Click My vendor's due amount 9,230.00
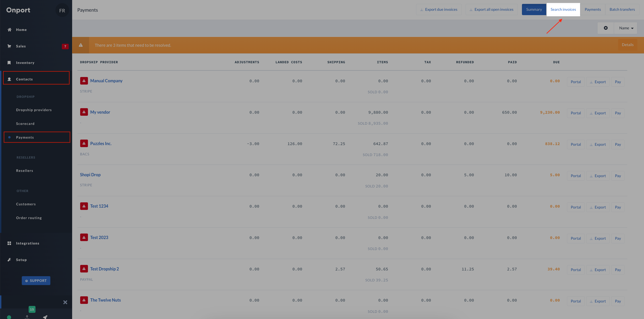The image size is (644, 319). click(550, 112)
